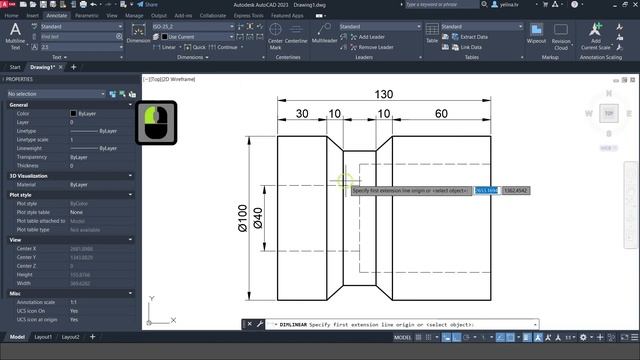Screen dimensions: 640x360
Task: Open the Use Current dimension layer dropdown
Action: point(197,37)
